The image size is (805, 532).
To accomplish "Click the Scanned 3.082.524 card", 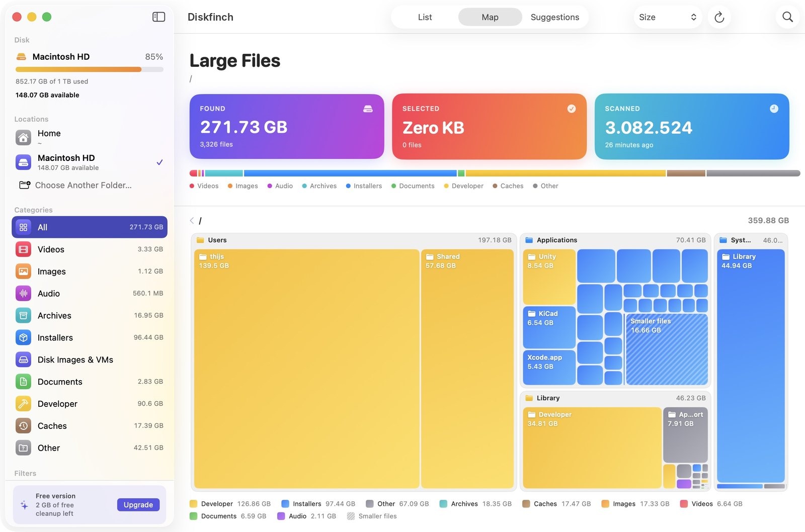I will 692,126.
